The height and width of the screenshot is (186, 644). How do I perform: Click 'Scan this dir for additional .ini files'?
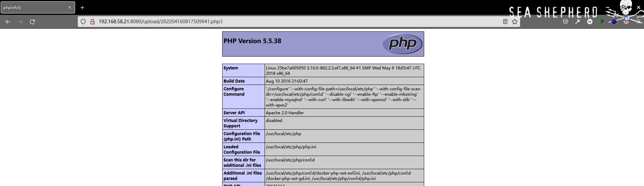[242, 162]
